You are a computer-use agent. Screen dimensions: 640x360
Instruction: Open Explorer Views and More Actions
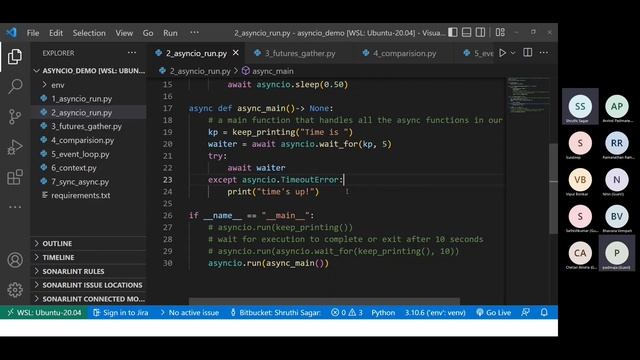131,53
